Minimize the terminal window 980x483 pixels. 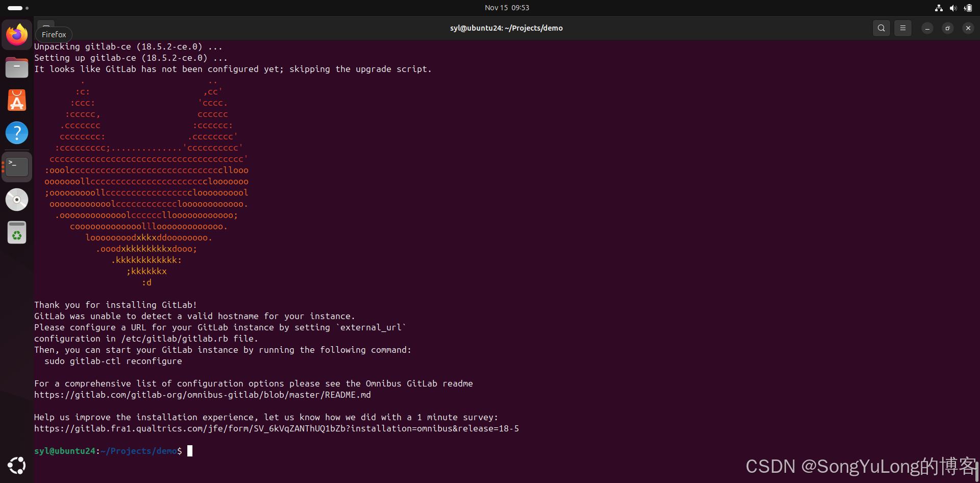pos(927,28)
